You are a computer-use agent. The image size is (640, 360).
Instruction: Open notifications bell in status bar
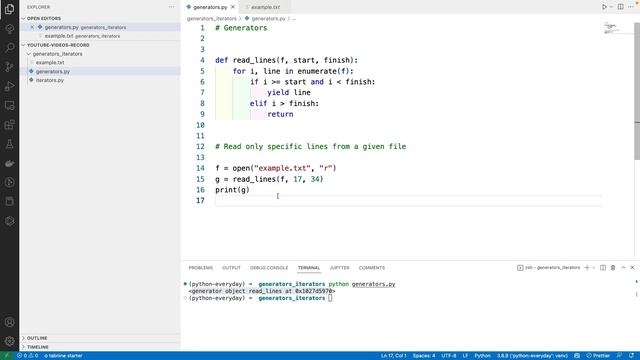click(x=631, y=356)
